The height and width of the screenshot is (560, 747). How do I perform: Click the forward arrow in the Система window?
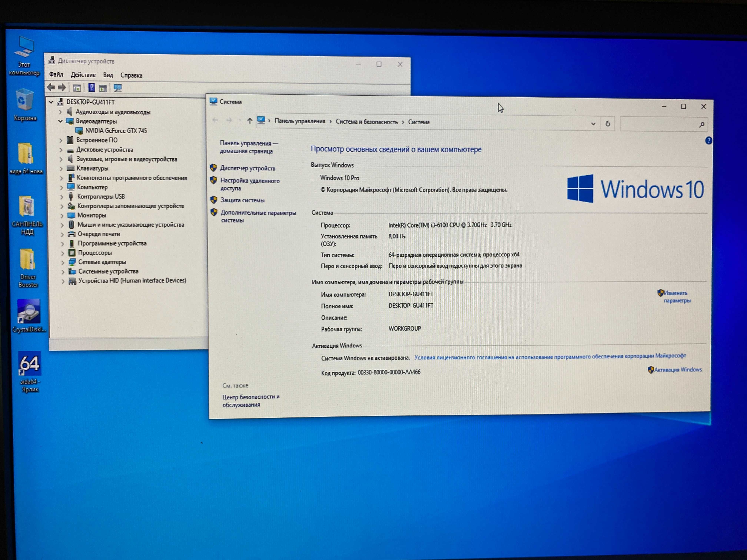click(229, 120)
